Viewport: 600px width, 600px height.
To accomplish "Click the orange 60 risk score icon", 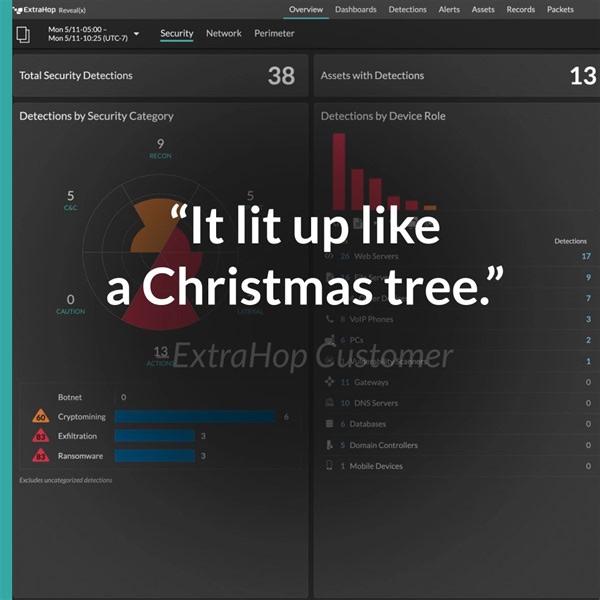I will pos(41,416).
